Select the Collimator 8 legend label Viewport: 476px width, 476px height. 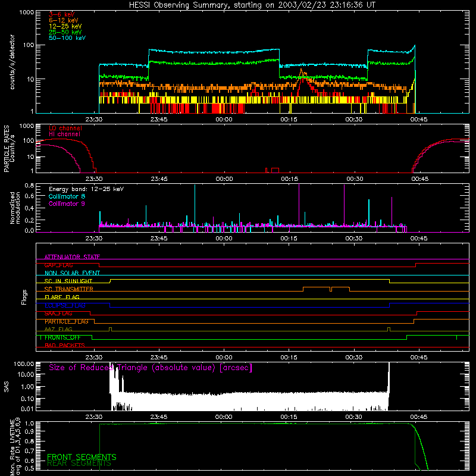pyautogui.click(x=67, y=196)
